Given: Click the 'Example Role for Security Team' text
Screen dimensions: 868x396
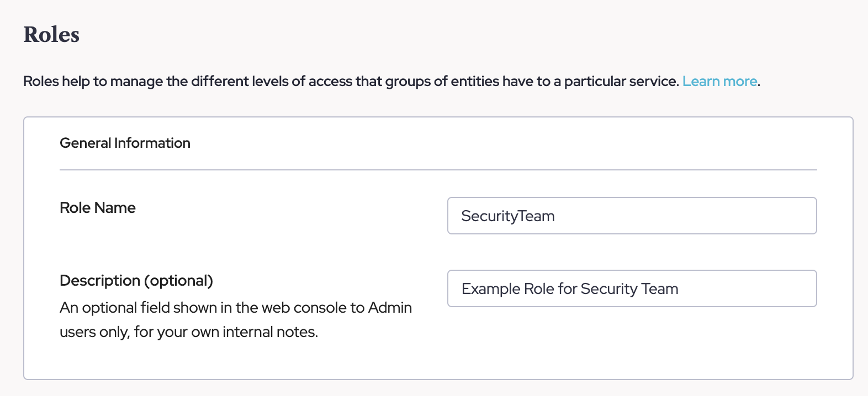Looking at the screenshot, I should point(569,289).
